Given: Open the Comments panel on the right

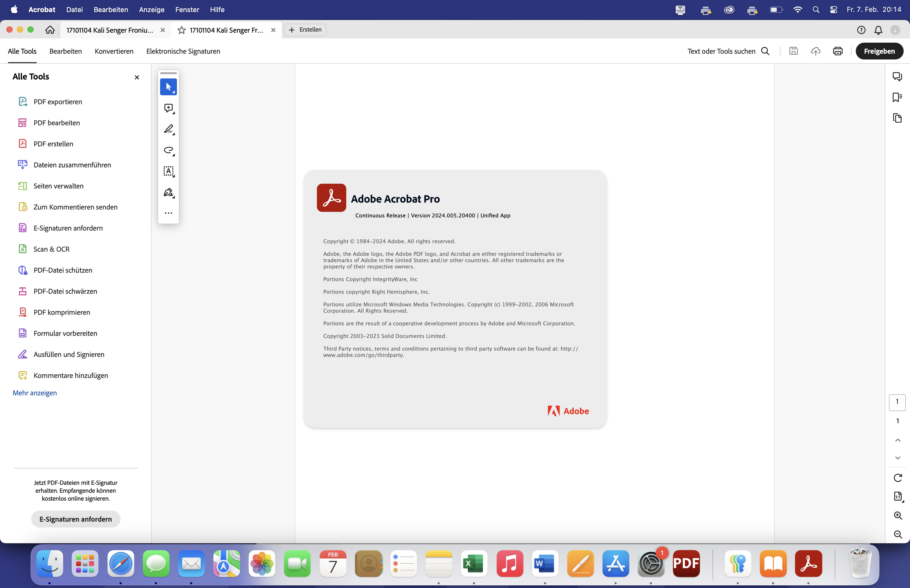Looking at the screenshot, I should [897, 76].
